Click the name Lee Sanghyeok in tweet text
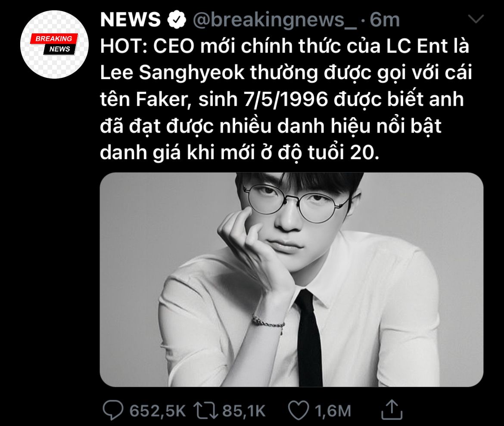The height and width of the screenshot is (426, 504). tap(172, 73)
